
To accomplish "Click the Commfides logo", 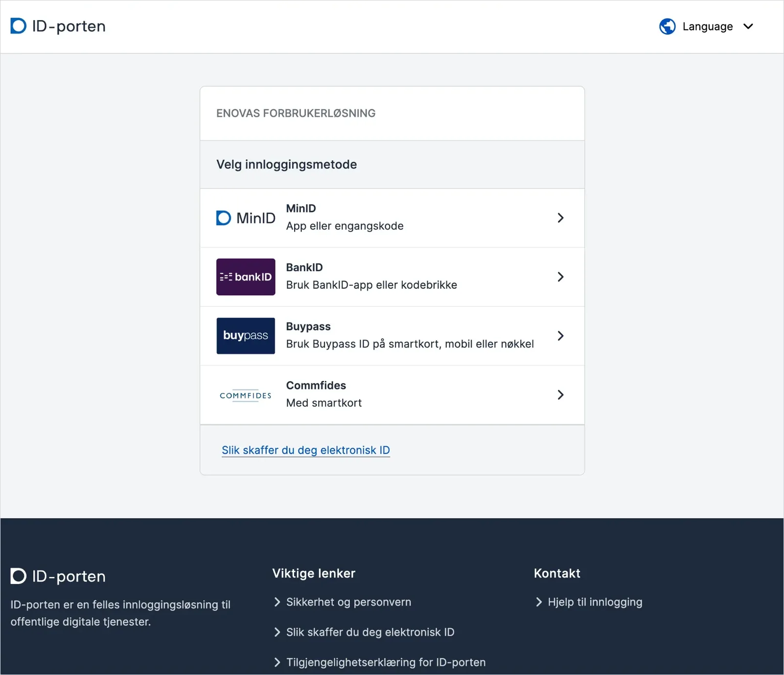I will pos(246,395).
